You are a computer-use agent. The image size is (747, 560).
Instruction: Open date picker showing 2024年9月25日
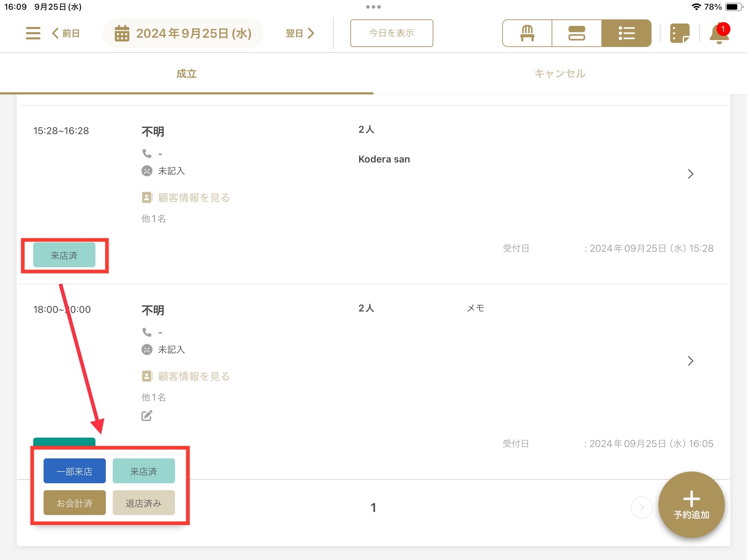click(183, 33)
